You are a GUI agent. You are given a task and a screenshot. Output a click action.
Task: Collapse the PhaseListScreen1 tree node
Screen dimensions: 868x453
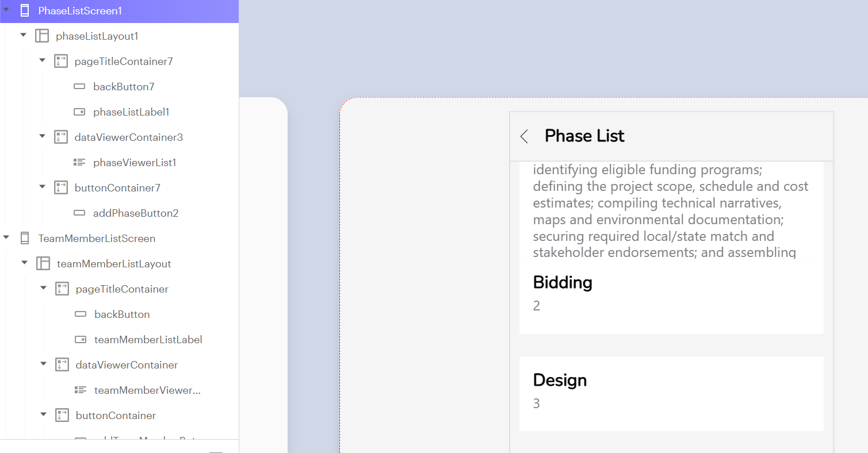(6, 10)
